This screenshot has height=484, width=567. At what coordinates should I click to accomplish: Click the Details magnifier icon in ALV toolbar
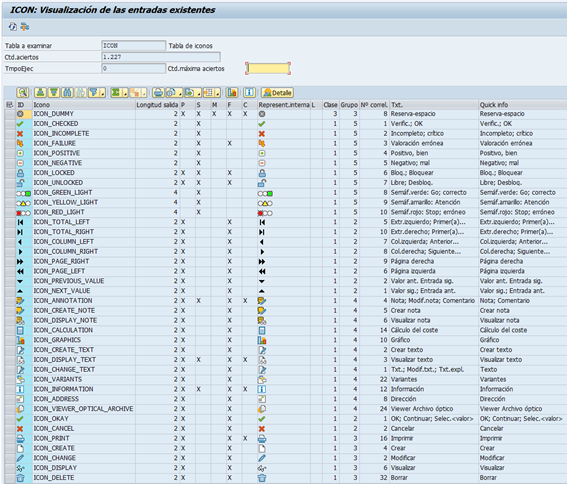coord(22,93)
